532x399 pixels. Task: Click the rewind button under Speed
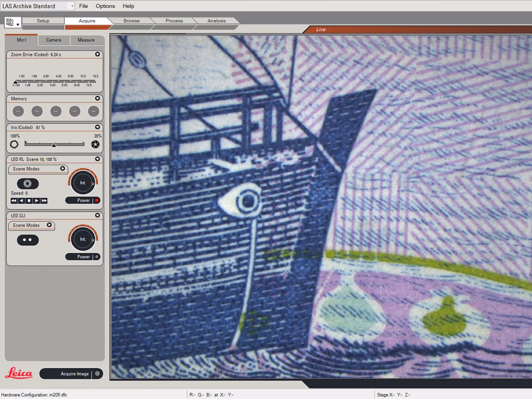tap(14, 201)
